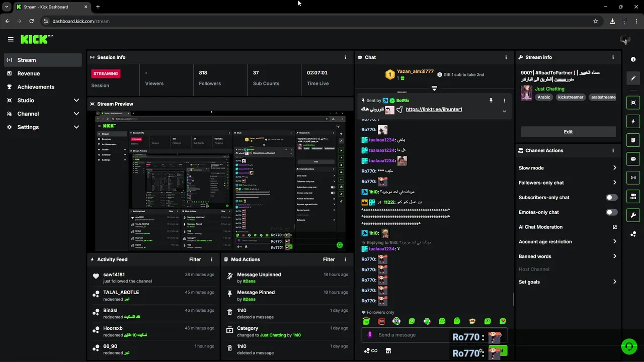Screen dimensions: 644x362
Task: Open the Chat panel three-dot menu
Action: click(506, 57)
